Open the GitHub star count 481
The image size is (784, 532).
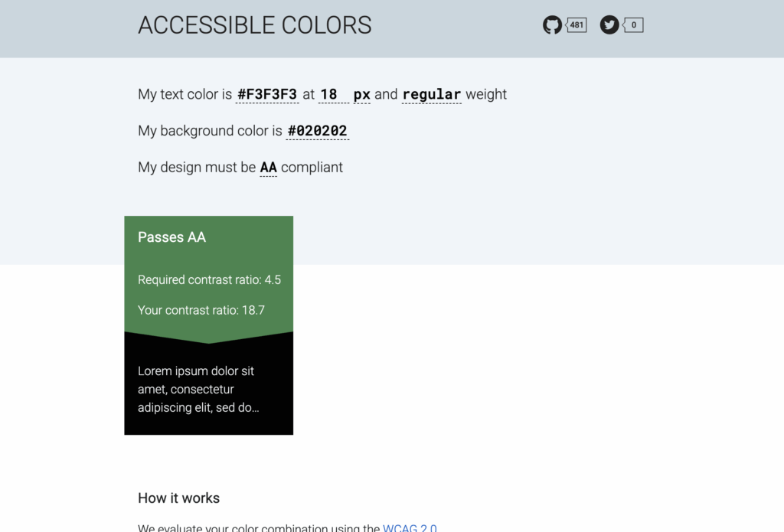pyautogui.click(x=576, y=25)
